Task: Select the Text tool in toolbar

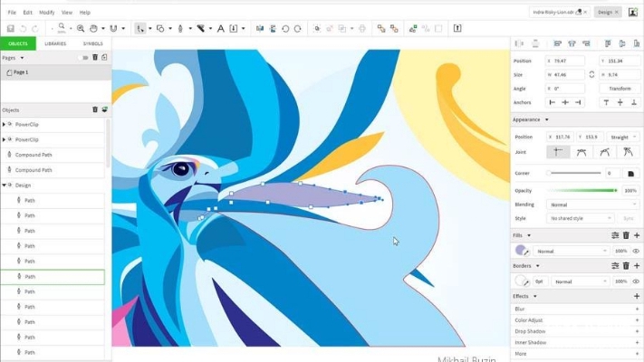Action: click(x=220, y=29)
